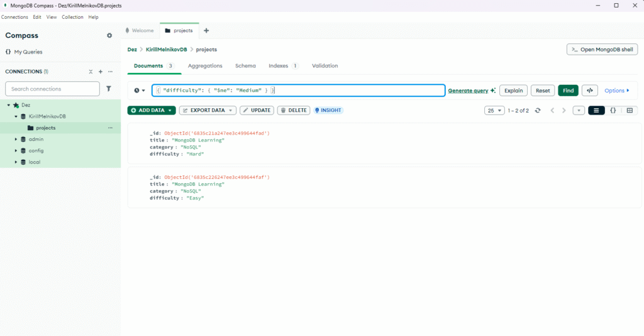
Task: Focus the Search connections field
Action: (53, 89)
